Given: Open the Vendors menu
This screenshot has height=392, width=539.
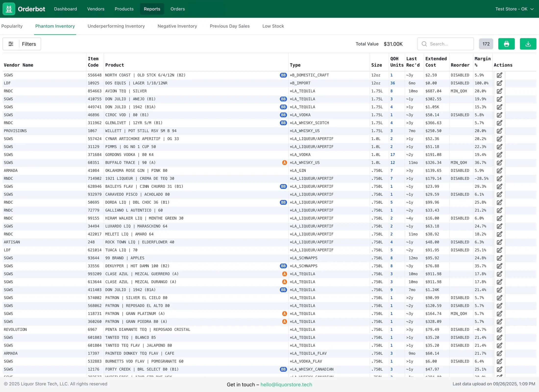Looking at the screenshot, I should 96,9.
